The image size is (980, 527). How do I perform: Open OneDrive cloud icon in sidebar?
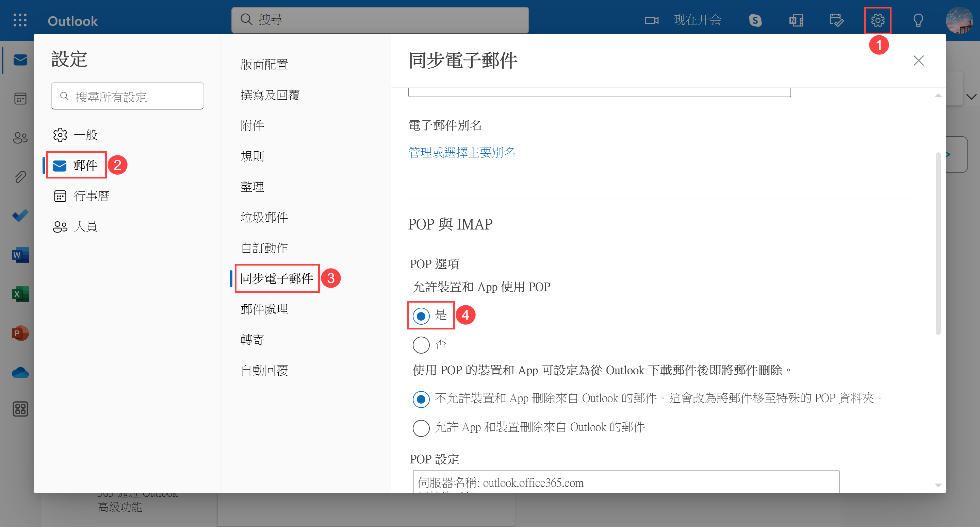coord(20,373)
